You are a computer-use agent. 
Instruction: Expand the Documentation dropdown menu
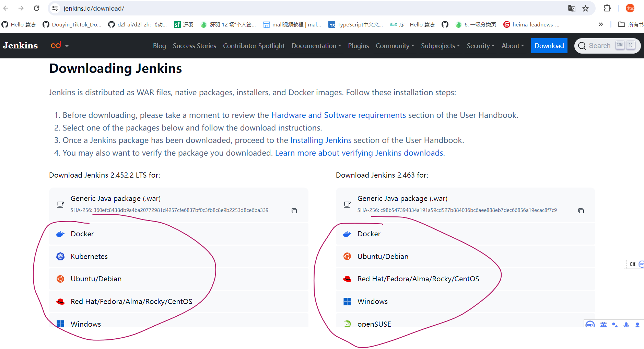(x=316, y=46)
